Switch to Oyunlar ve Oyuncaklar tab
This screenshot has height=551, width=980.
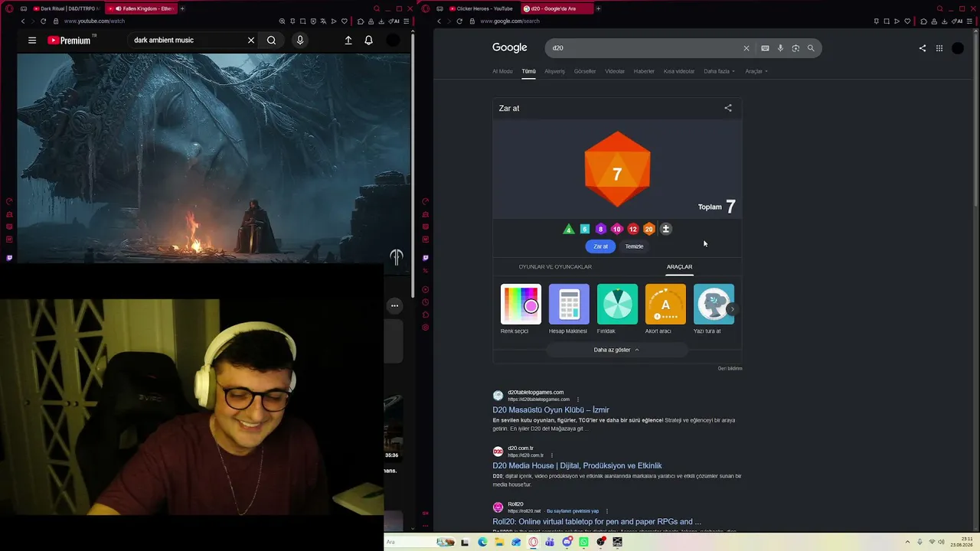pyautogui.click(x=555, y=267)
